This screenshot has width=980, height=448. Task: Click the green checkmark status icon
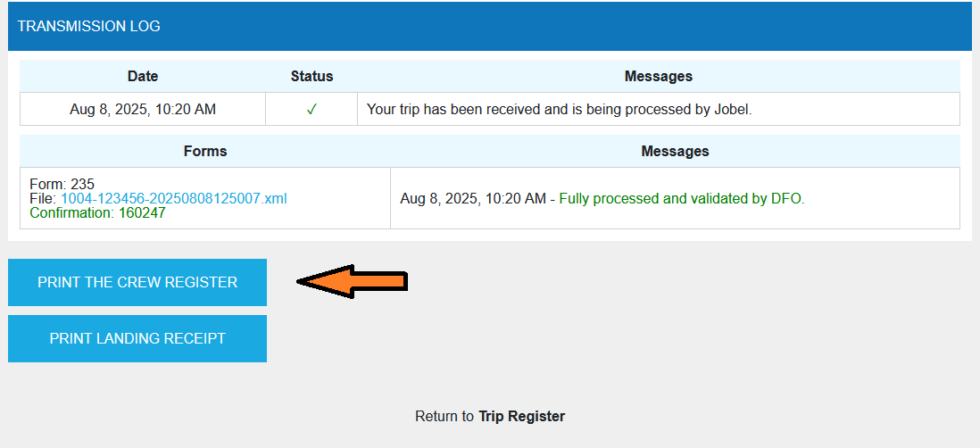(311, 110)
